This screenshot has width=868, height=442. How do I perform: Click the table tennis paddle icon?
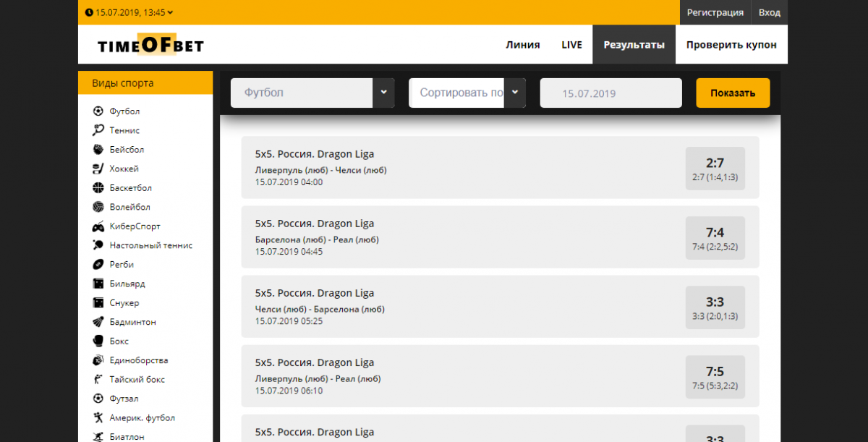98,245
